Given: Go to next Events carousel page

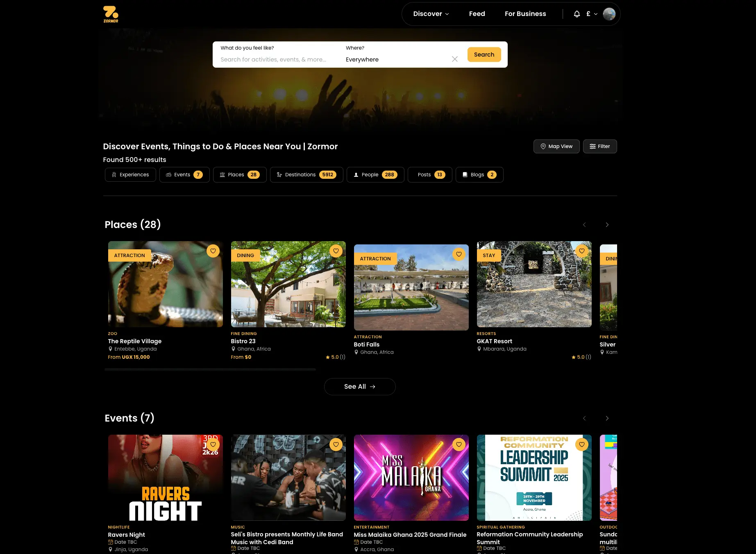Looking at the screenshot, I should (607, 418).
